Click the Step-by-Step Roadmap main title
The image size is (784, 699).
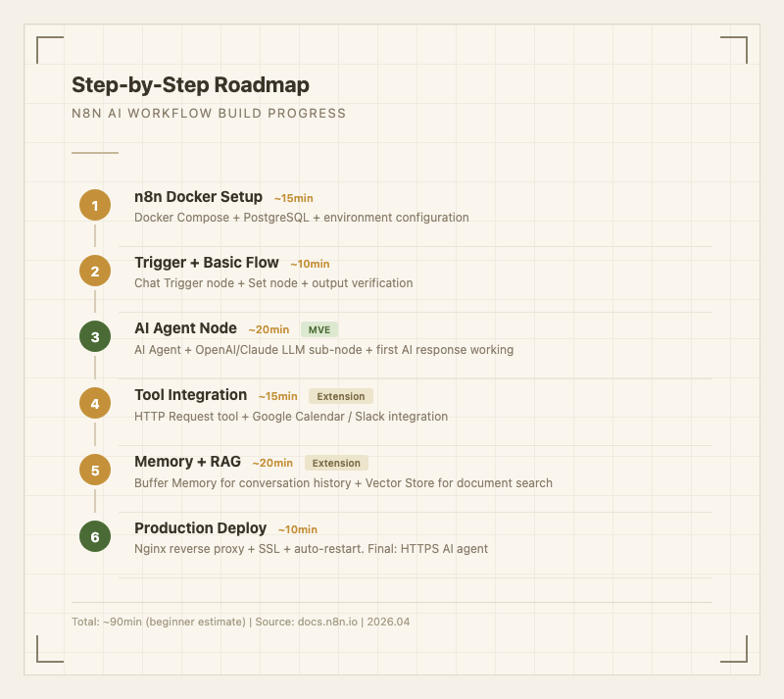point(190,85)
